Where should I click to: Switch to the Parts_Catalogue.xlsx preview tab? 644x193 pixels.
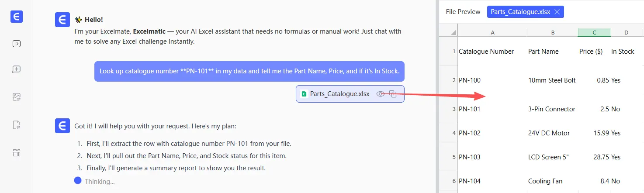coord(520,12)
